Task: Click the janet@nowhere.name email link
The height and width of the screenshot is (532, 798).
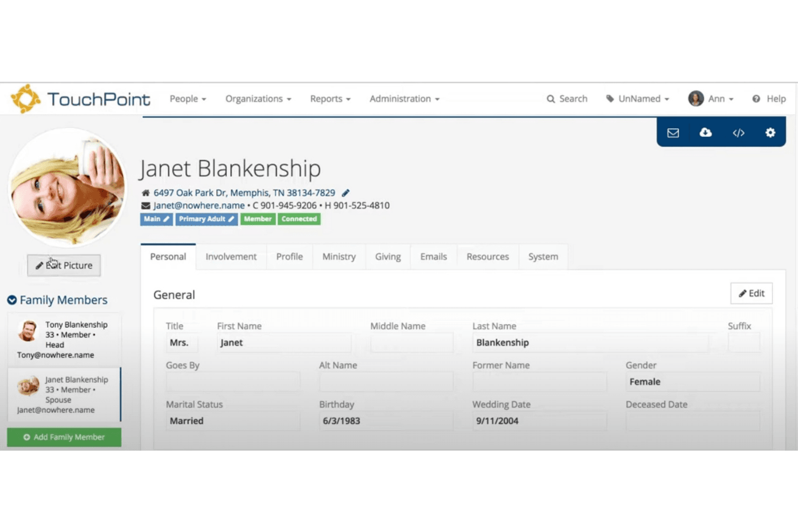Action: (199, 206)
